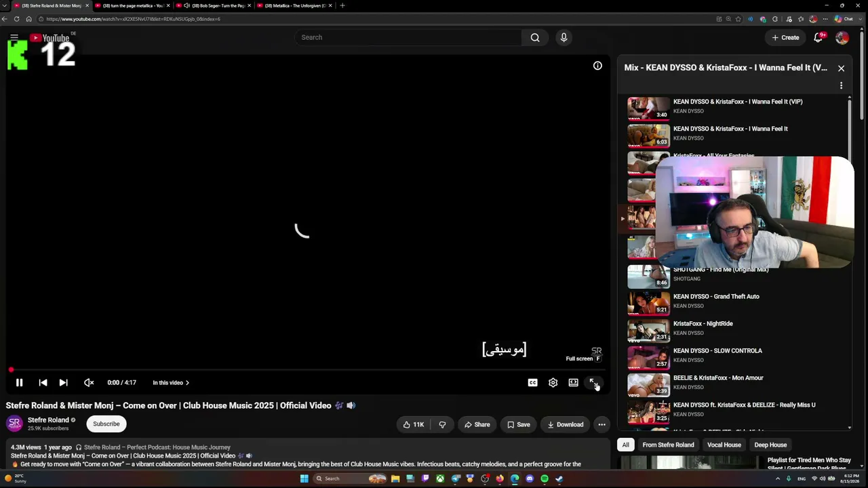Start voice search with microphone
The image size is (868, 488).
[564, 37]
